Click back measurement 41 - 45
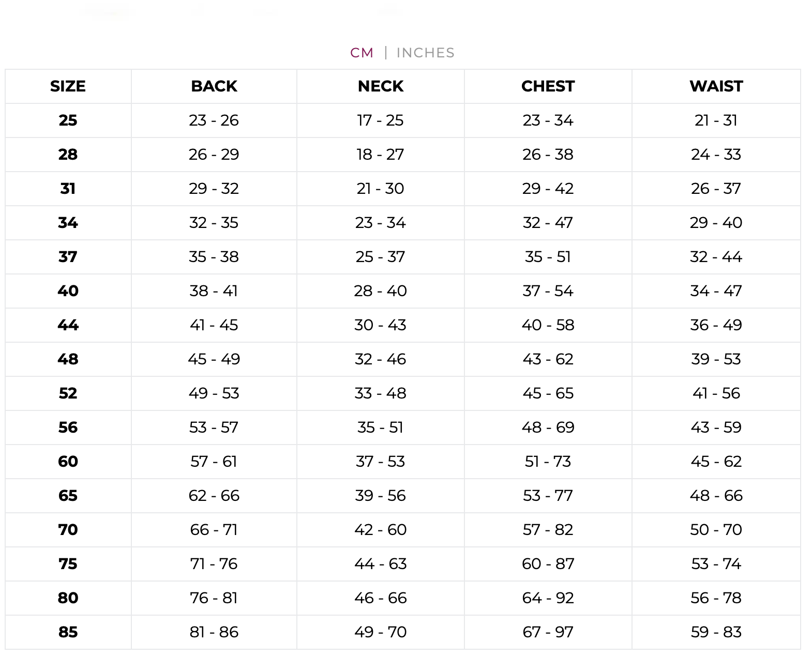Screen dimensions: 812x672 (214, 325)
